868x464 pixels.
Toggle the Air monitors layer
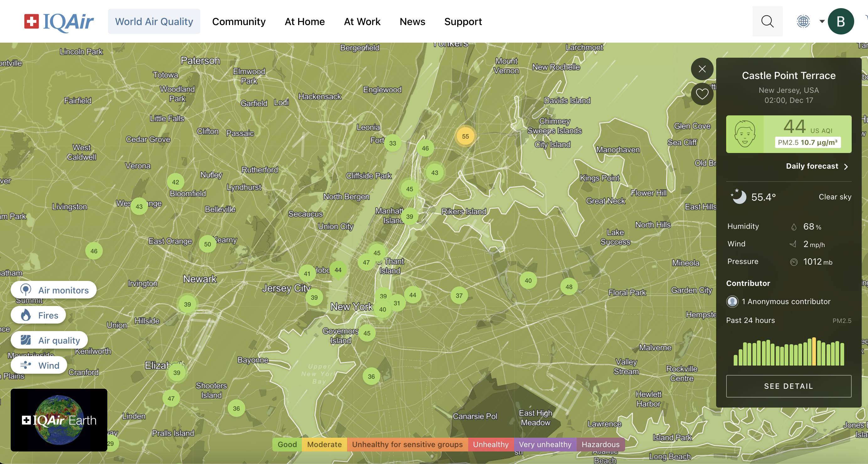[54, 290]
